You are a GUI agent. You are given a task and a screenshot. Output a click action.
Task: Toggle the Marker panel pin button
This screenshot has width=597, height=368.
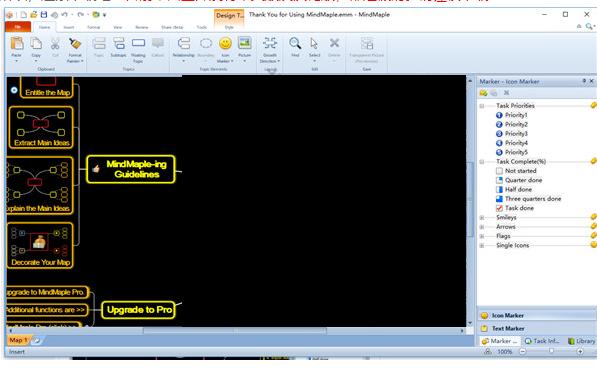pos(584,81)
